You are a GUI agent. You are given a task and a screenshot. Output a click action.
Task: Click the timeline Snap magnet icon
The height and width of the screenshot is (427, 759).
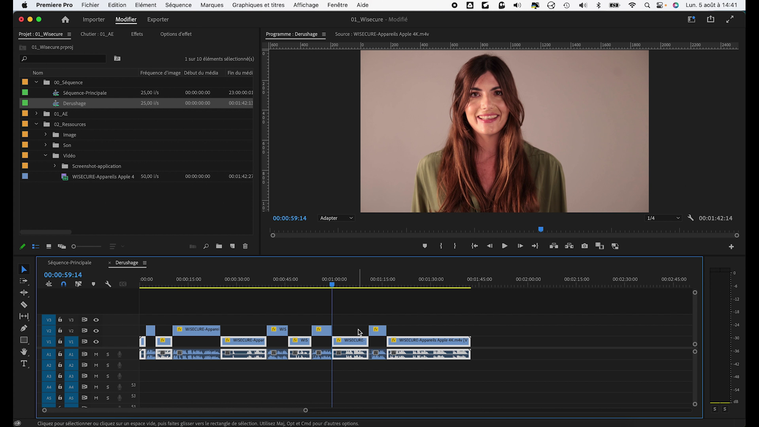coord(63,284)
